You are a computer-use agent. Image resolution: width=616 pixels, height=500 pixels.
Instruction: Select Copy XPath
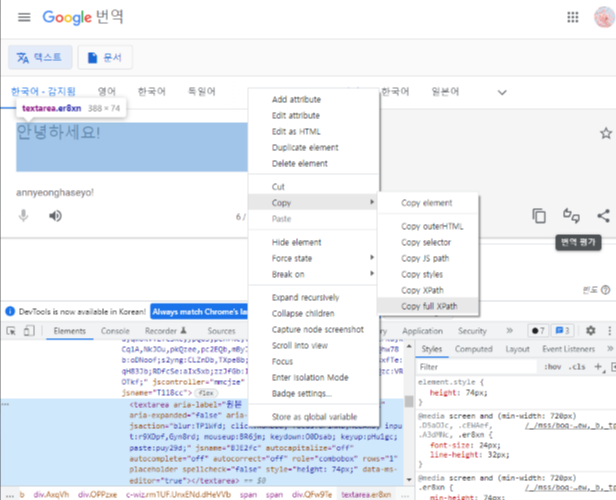click(429, 290)
